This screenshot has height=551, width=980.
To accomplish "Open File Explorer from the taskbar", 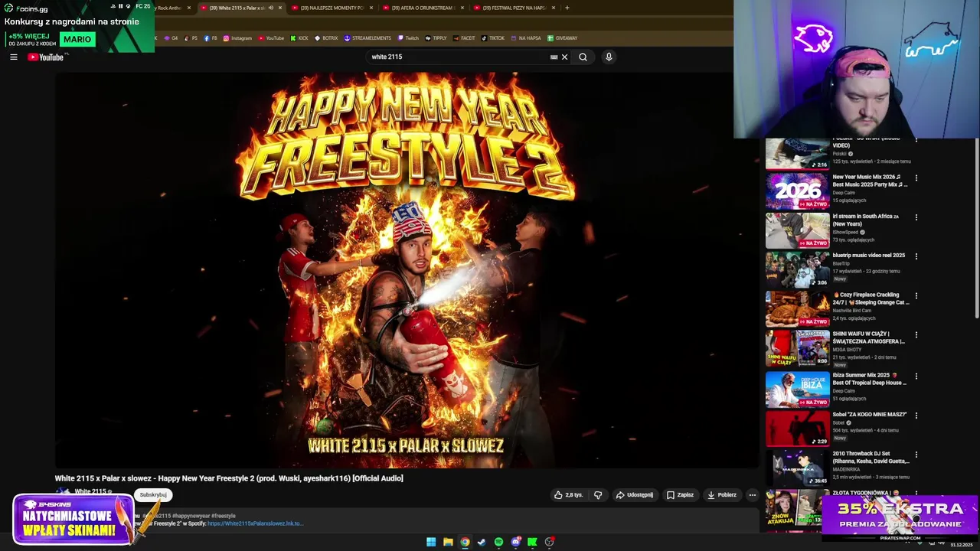I will click(x=448, y=542).
